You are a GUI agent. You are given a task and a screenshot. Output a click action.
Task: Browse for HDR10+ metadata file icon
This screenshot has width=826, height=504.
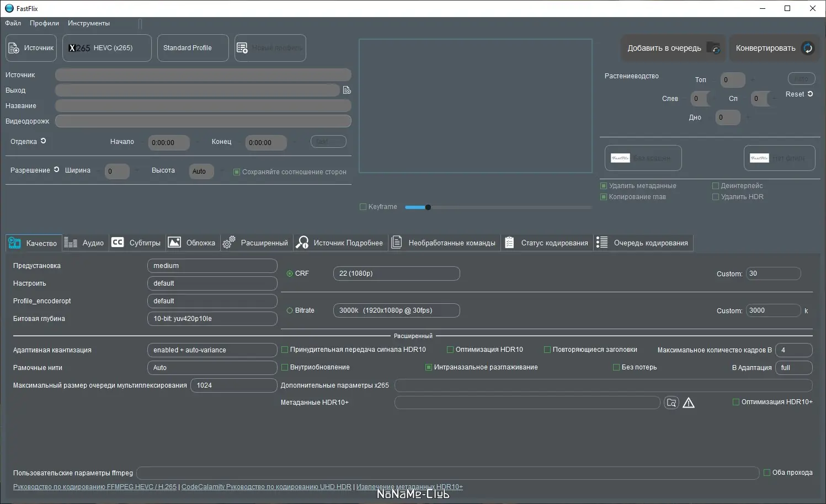click(671, 403)
